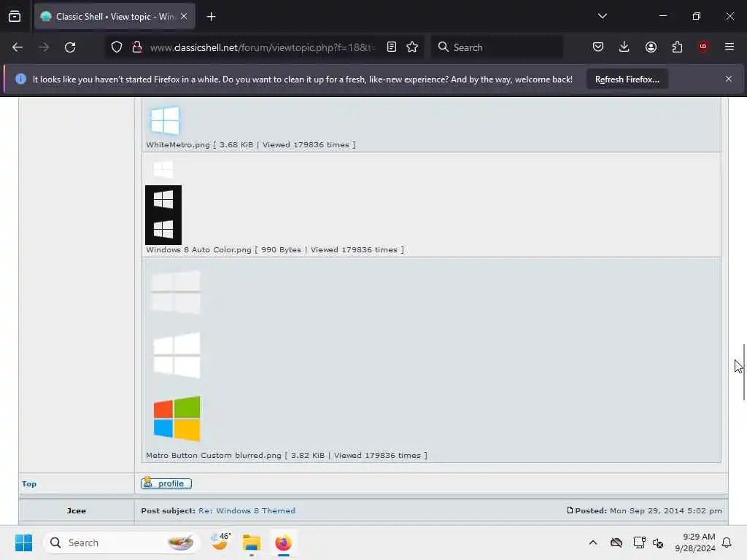Open the Firefox View button
The width and height of the screenshot is (747, 560).
15,16
